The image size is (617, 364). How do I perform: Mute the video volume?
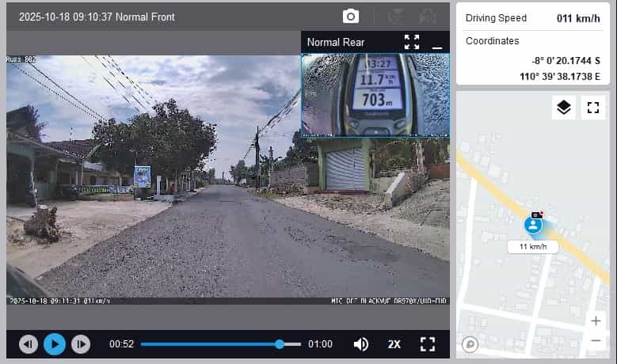pyautogui.click(x=361, y=344)
